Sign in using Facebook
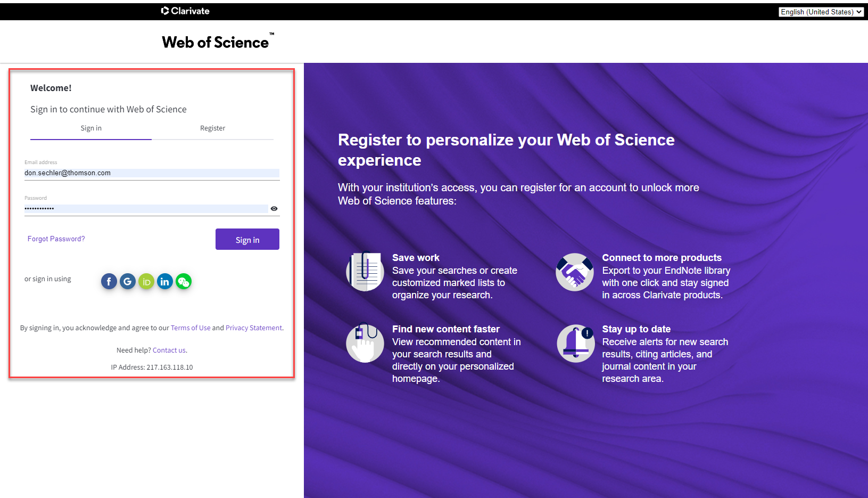 click(109, 281)
